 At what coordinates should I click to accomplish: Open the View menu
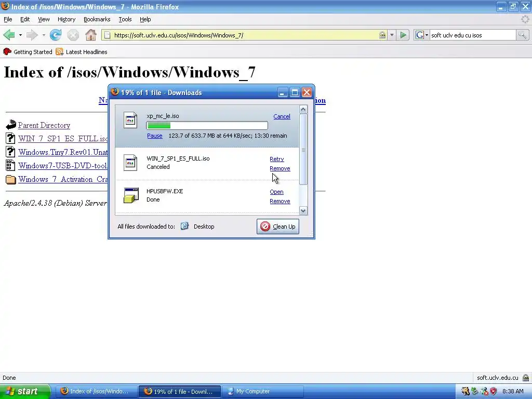(x=44, y=19)
